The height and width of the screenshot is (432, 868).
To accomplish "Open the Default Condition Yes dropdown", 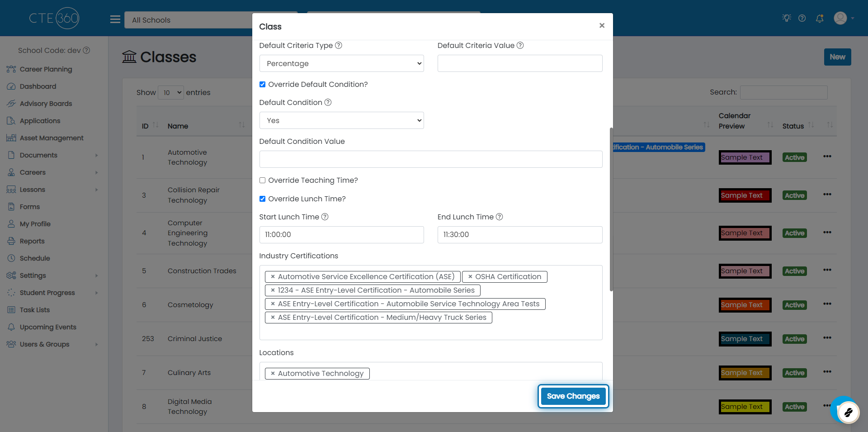I will 341,121.
